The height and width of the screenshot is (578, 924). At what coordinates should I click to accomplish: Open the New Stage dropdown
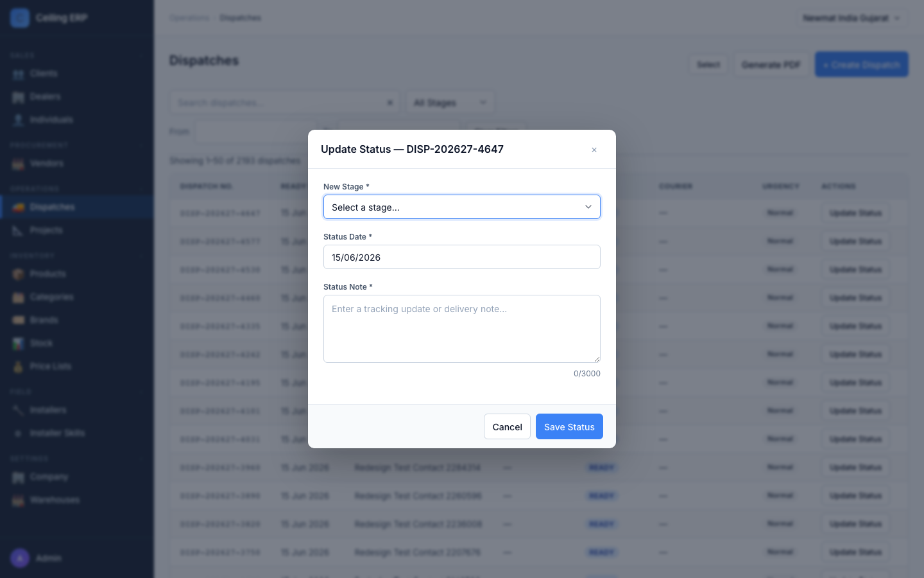462,207
